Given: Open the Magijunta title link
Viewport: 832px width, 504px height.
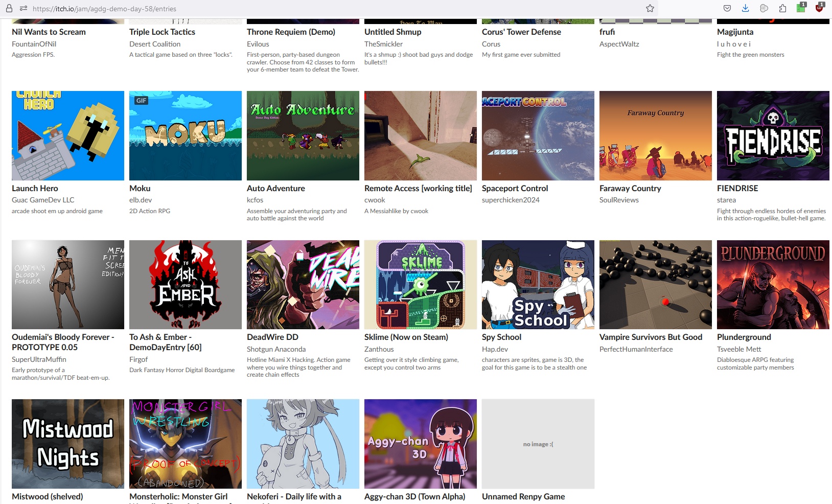Looking at the screenshot, I should tap(735, 32).
